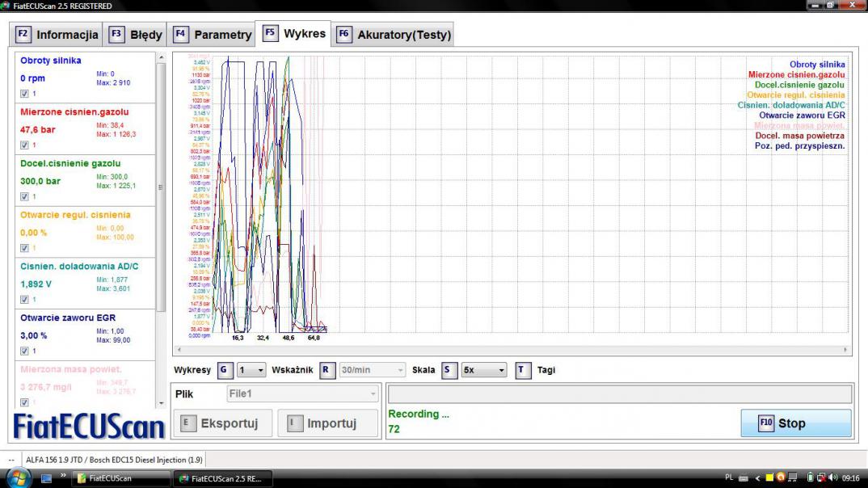Open the Wykresy graph count dropdown
This screenshot has width=868, height=488.
pos(251,370)
